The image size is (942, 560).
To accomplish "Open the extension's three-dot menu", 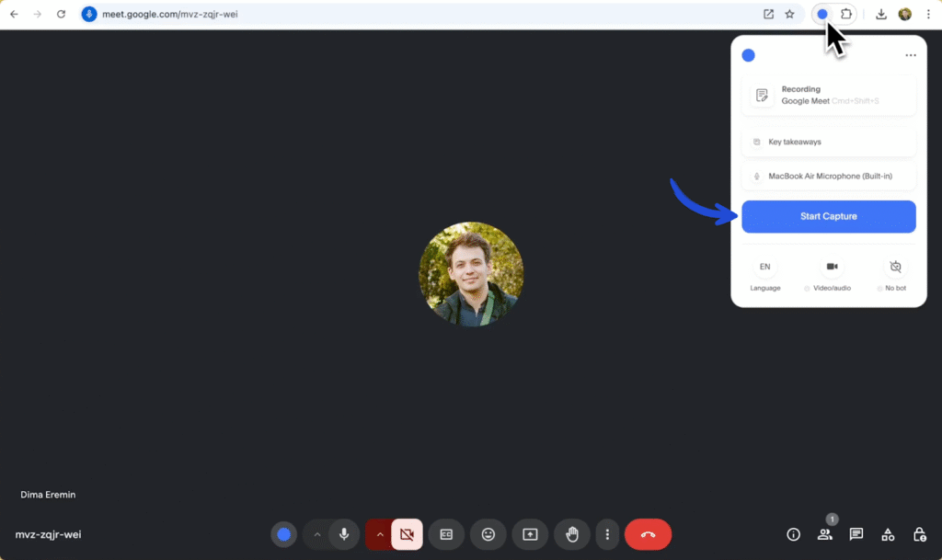I will tap(910, 55).
